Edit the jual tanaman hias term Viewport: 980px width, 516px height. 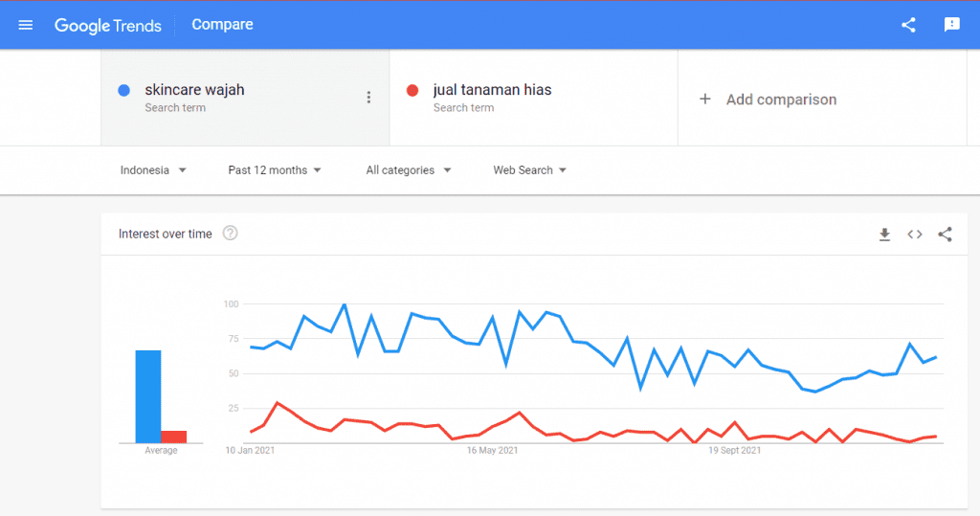click(492, 90)
